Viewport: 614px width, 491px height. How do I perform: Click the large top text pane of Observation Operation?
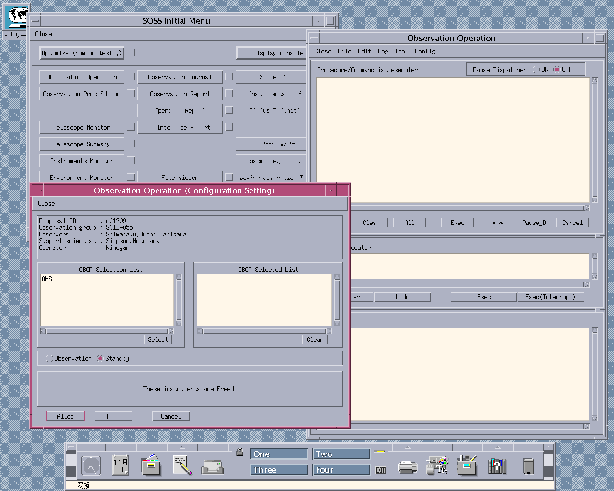453,140
